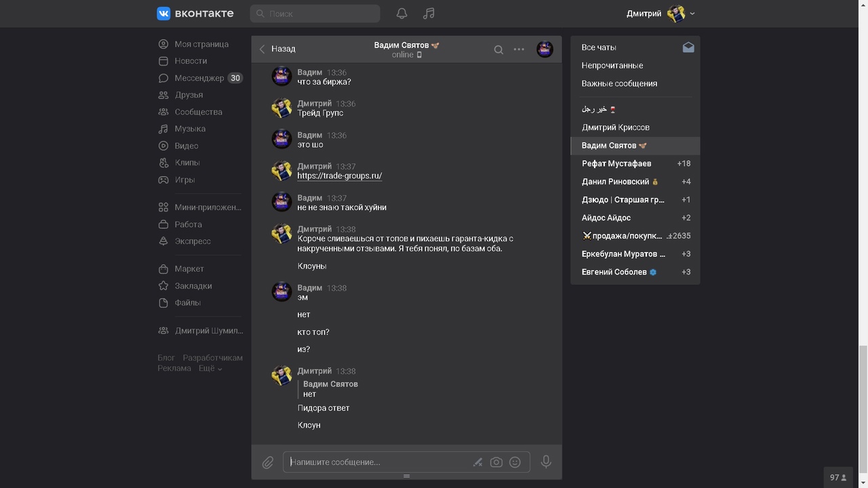
Task: Search within the conversation using magnifier
Action: [x=498, y=49]
